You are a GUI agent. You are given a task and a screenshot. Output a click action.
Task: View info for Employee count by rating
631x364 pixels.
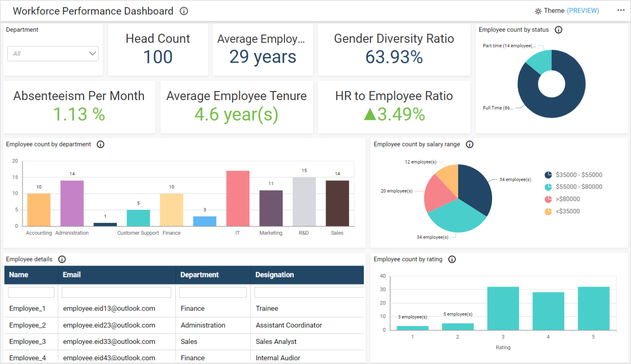click(452, 259)
